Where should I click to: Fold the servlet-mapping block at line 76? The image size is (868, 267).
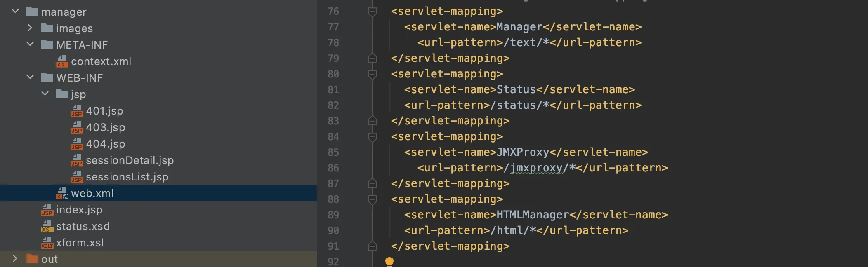click(372, 12)
